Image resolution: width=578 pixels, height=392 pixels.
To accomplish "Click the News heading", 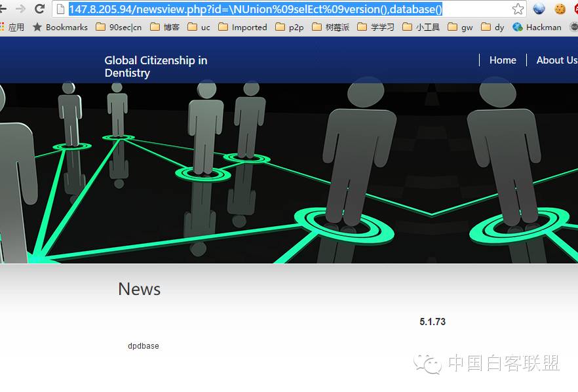I will coord(140,288).
